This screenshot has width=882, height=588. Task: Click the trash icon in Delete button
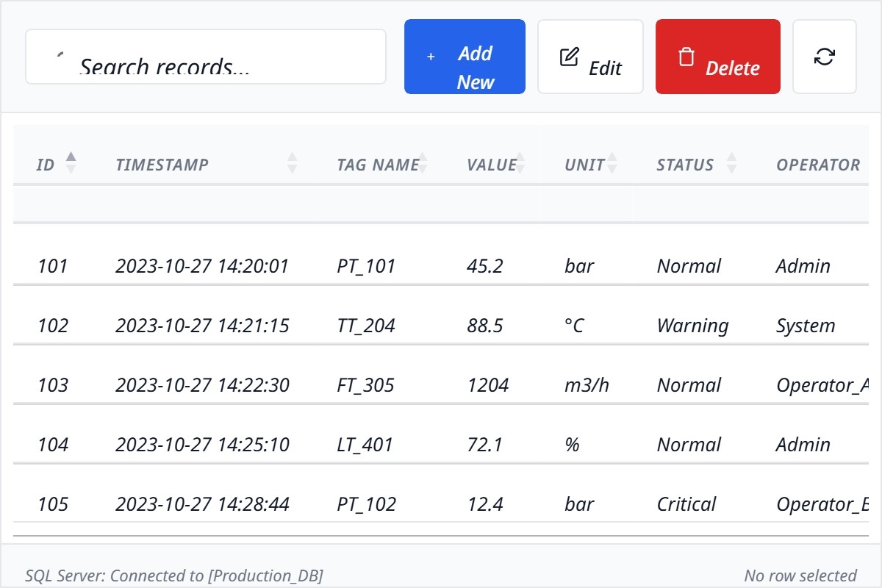coord(686,57)
